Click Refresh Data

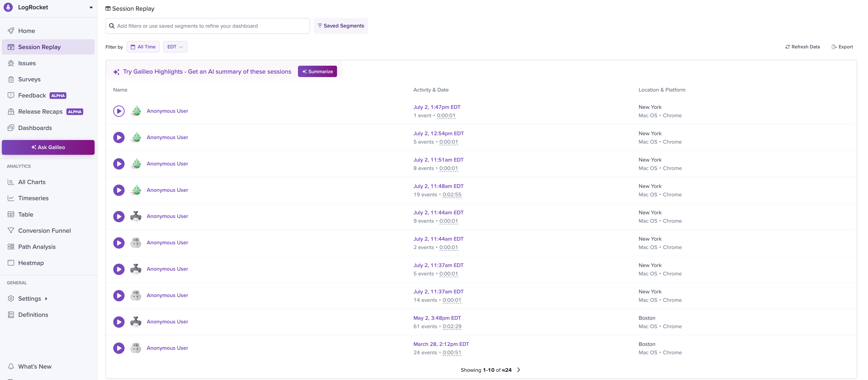tap(802, 47)
